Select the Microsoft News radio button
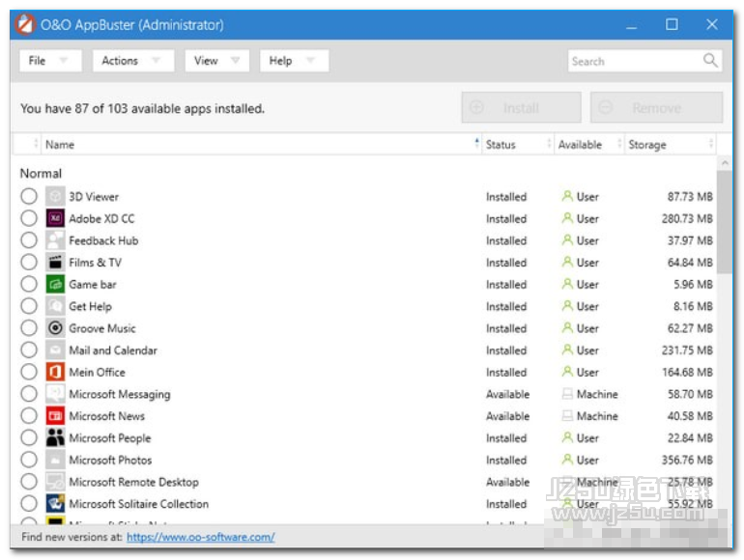This screenshot has width=744, height=560. [x=29, y=415]
